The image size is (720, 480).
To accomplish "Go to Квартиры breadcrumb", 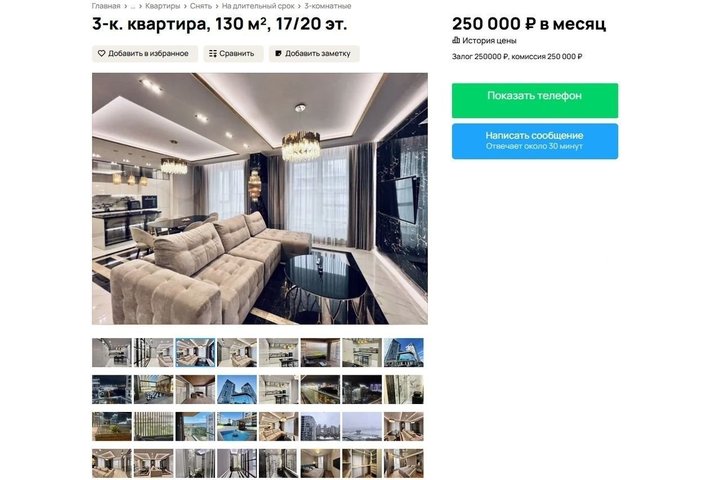I will coord(163,6).
